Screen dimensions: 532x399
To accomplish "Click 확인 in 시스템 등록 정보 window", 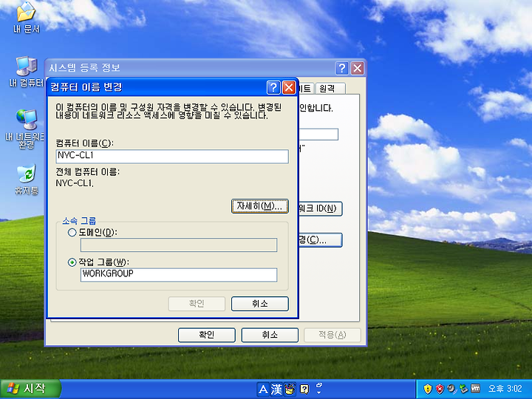I will [x=207, y=335].
